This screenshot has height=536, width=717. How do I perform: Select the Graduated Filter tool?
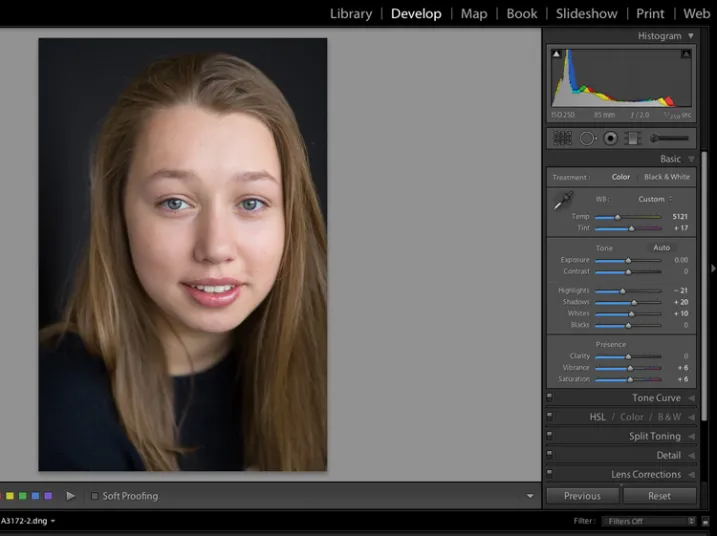[633, 138]
